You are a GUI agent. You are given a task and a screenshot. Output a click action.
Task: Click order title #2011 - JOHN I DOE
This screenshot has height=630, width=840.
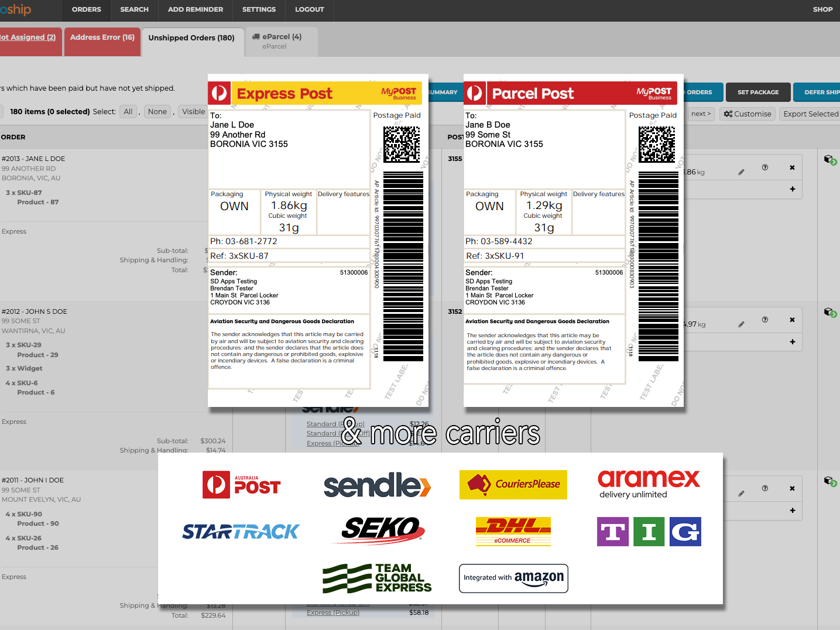pos(33,480)
